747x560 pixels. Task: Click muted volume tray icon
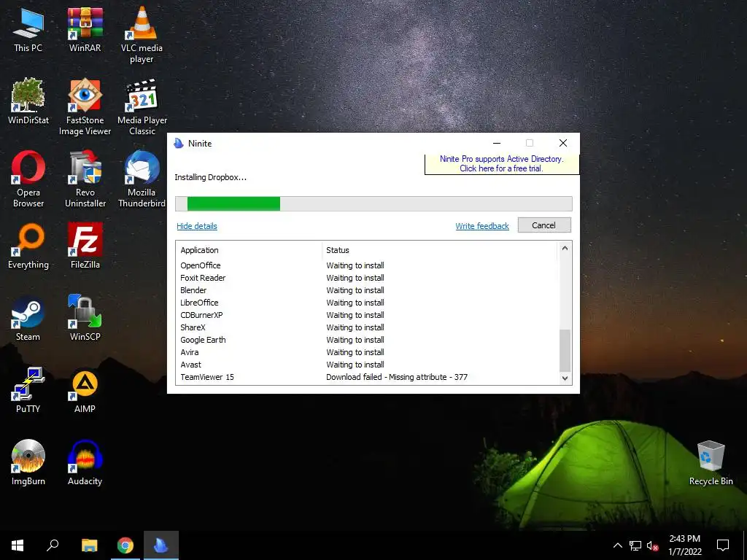click(652, 545)
